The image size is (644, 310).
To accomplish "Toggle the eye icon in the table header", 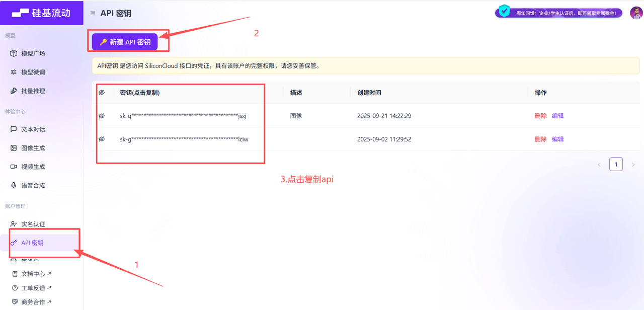I will point(102,93).
